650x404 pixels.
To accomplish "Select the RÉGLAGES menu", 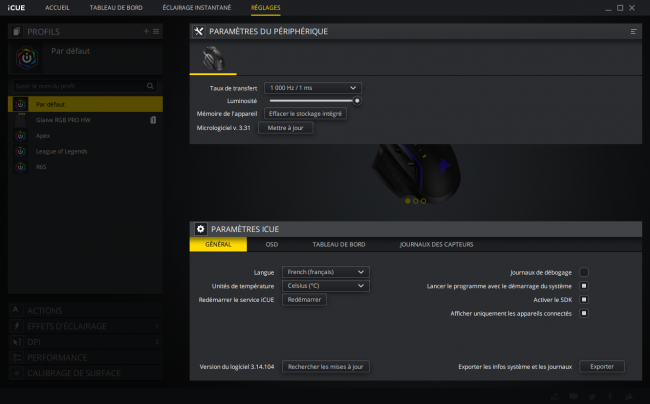I will tap(266, 7).
